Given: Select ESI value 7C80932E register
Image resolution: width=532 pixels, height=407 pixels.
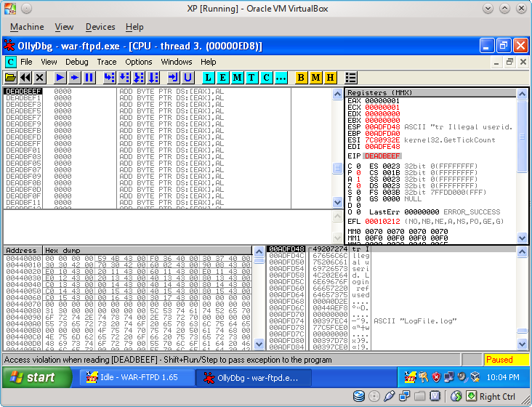Looking at the screenshot, I should point(382,140).
